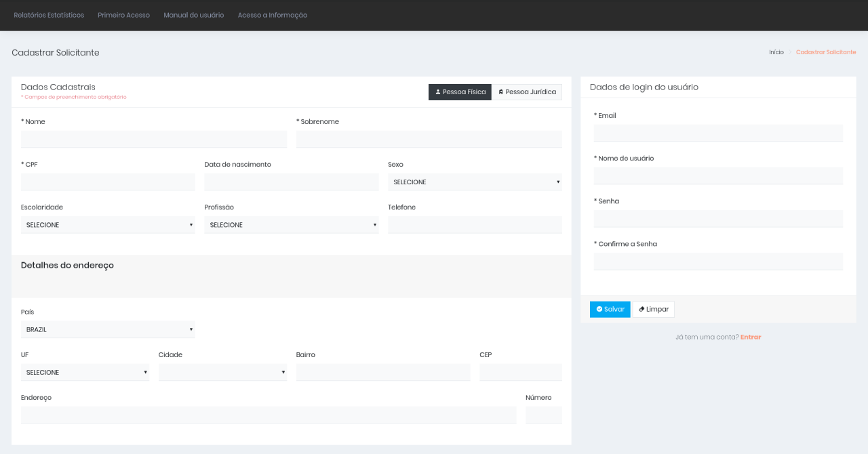Screen dimensions: 868x454
Task: Click into the CPF text field
Action: click(x=108, y=182)
